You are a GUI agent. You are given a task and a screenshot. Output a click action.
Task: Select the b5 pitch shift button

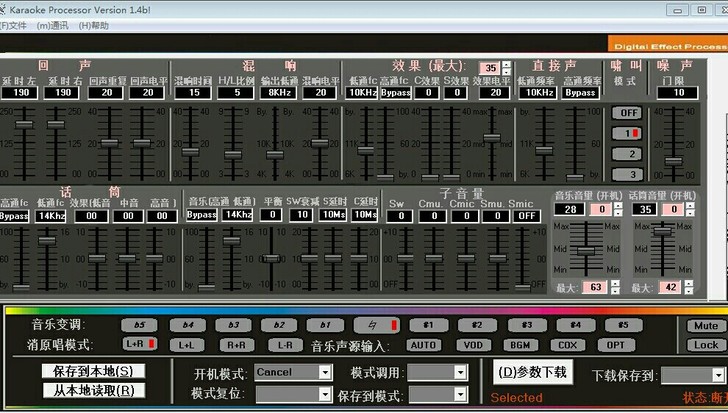tap(139, 325)
